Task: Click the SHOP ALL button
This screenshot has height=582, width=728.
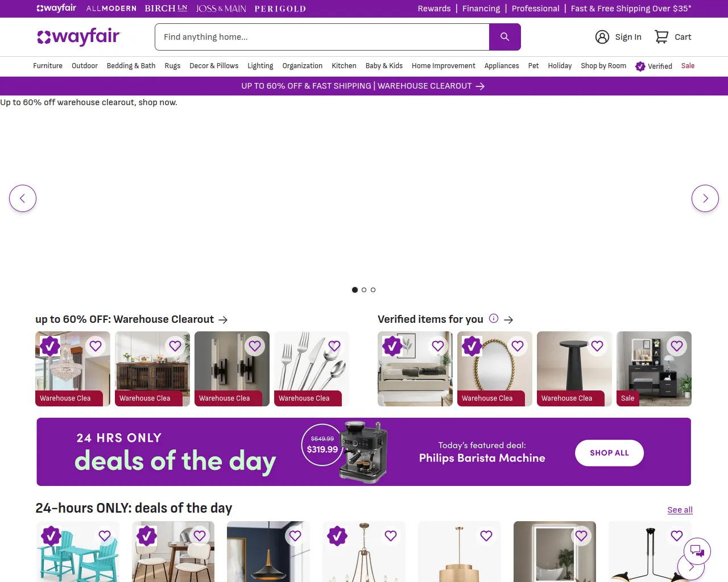Action: click(x=609, y=453)
